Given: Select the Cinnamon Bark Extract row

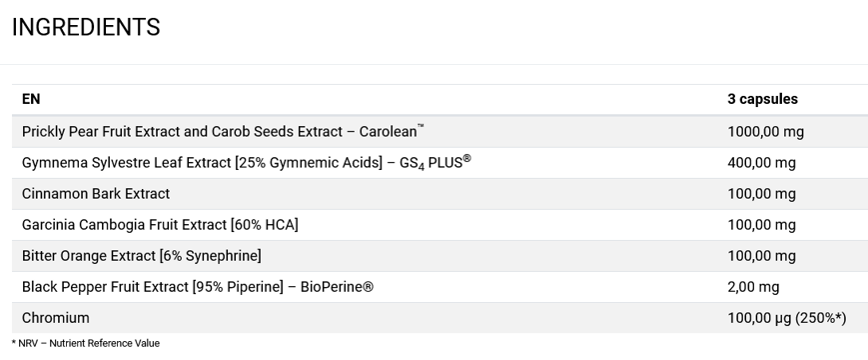Looking at the screenshot, I should point(440,194).
